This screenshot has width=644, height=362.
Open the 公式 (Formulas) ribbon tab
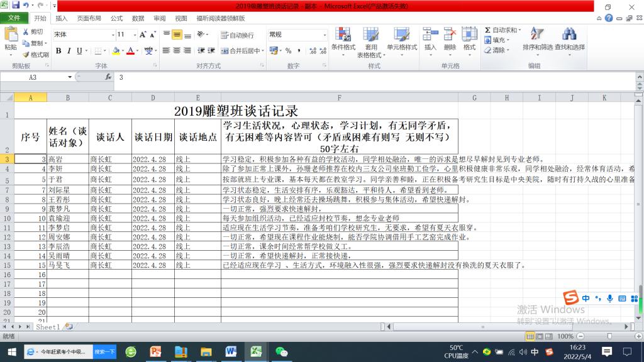pyautogui.click(x=116, y=19)
